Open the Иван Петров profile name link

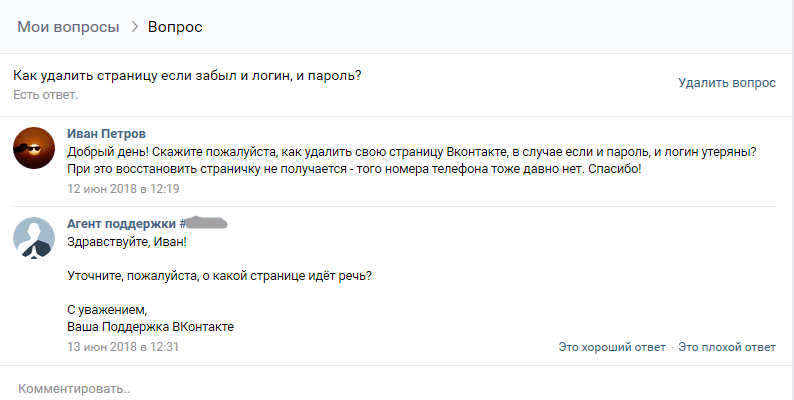point(106,134)
